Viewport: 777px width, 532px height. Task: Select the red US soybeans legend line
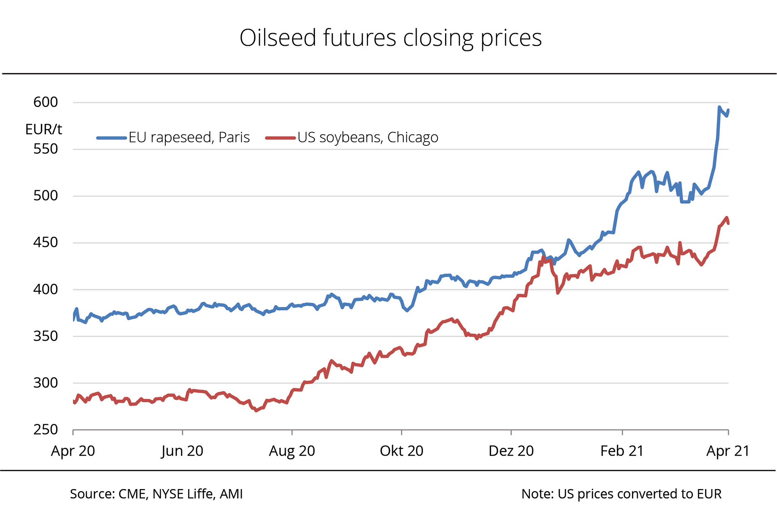pos(280,138)
